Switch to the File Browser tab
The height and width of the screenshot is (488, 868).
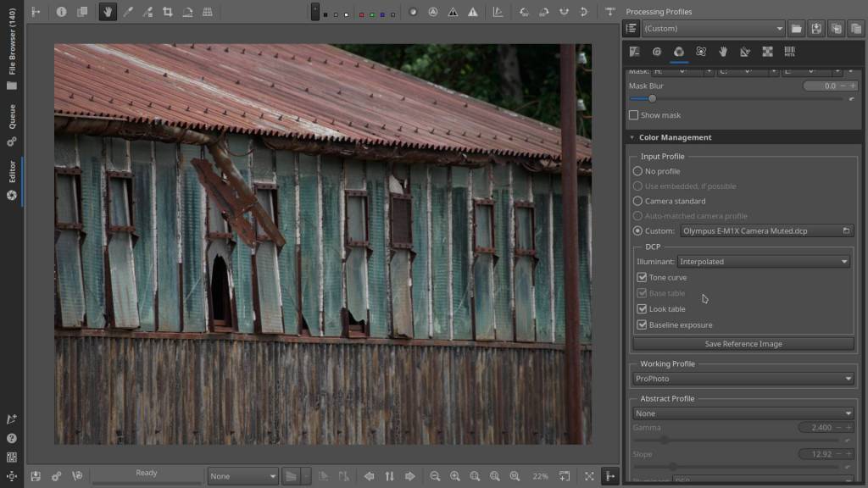pyautogui.click(x=12, y=53)
